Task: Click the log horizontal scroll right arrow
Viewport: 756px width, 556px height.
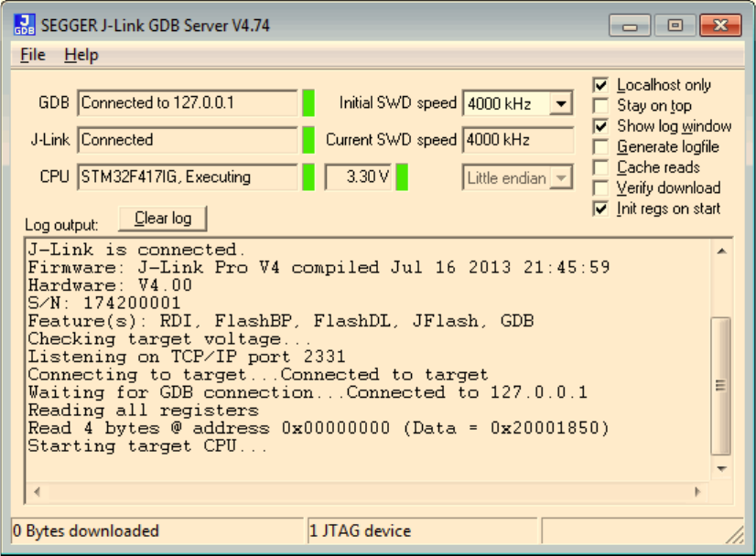Action: tap(697, 492)
